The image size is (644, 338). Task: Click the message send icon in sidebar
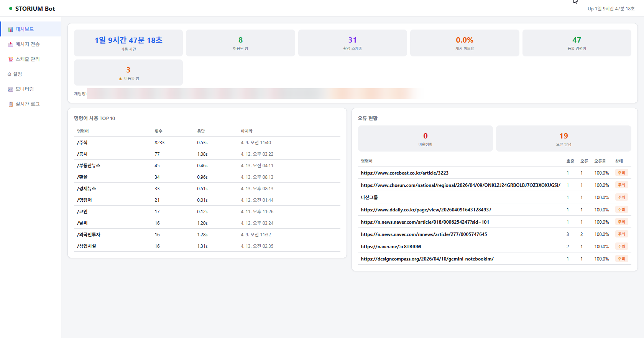[x=10, y=45]
